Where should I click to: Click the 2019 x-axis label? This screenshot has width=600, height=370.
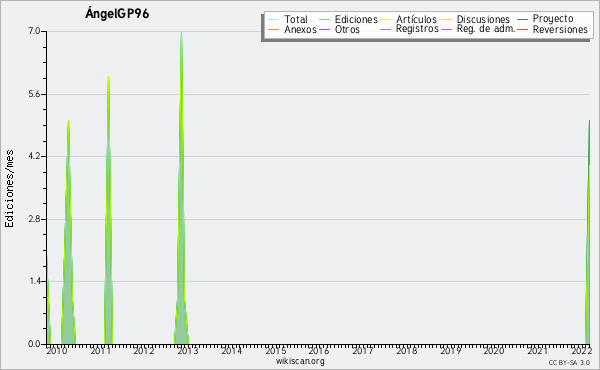(450, 351)
